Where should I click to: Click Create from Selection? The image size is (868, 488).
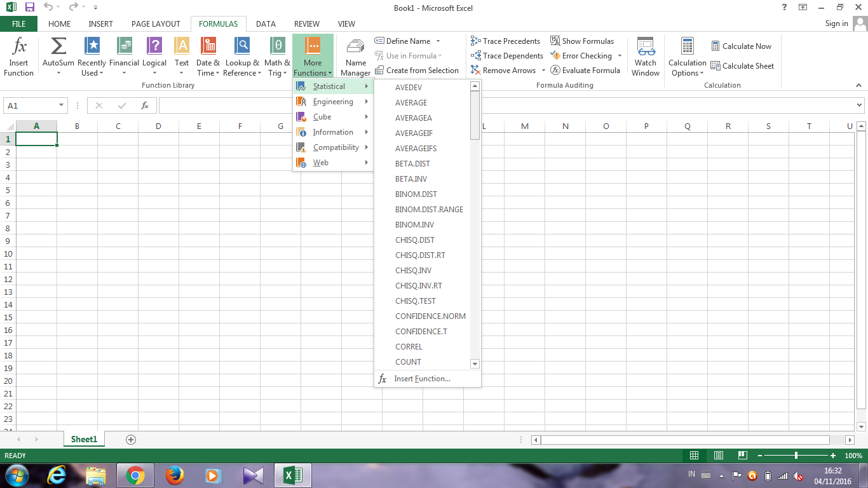pos(417,71)
